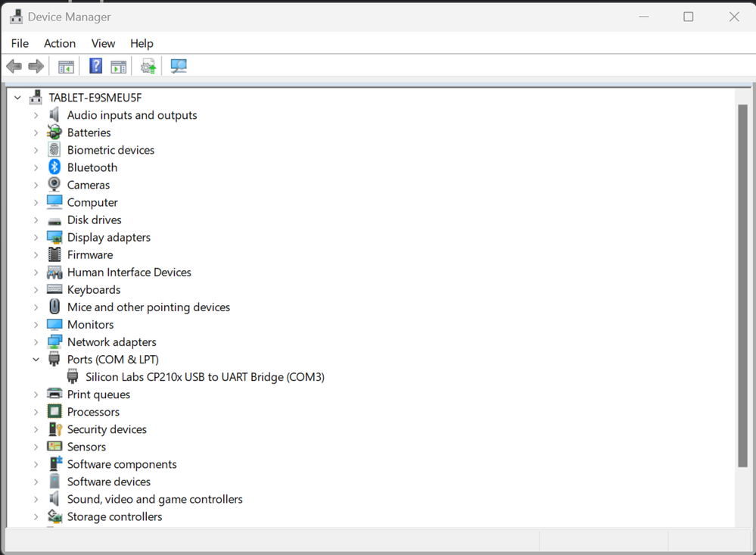This screenshot has width=756, height=555.
Task: Click the Update Device Driver toolbar icon
Action: click(148, 67)
